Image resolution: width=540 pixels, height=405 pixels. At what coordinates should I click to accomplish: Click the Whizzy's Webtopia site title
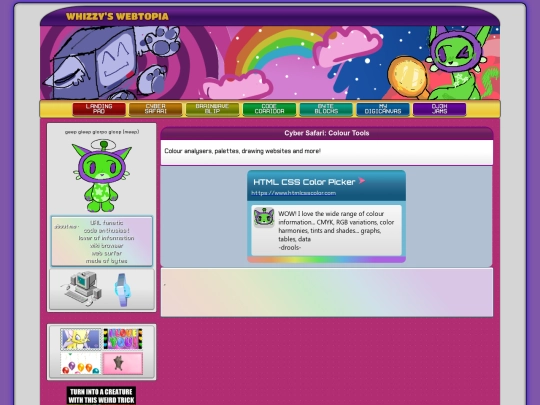tap(117, 17)
